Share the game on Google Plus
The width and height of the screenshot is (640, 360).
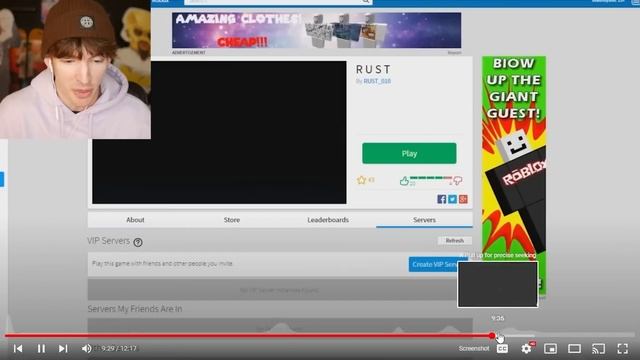click(x=463, y=199)
